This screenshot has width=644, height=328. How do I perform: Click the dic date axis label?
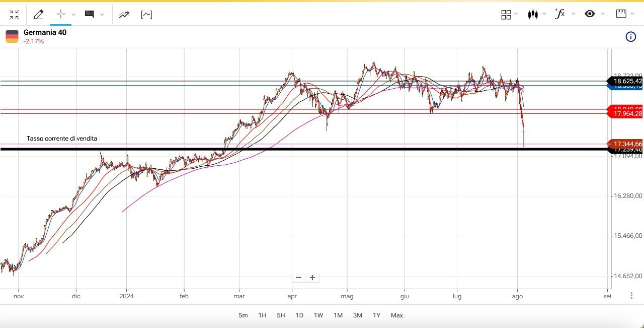(x=76, y=296)
